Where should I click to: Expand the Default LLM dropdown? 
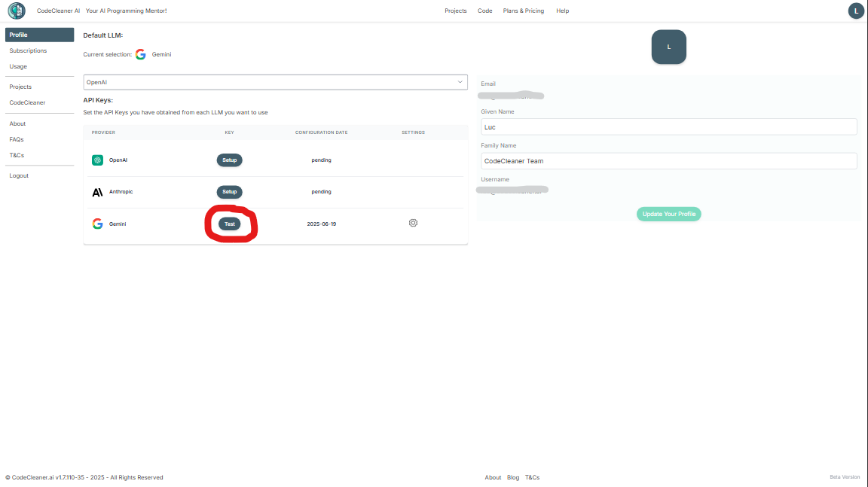tap(275, 82)
